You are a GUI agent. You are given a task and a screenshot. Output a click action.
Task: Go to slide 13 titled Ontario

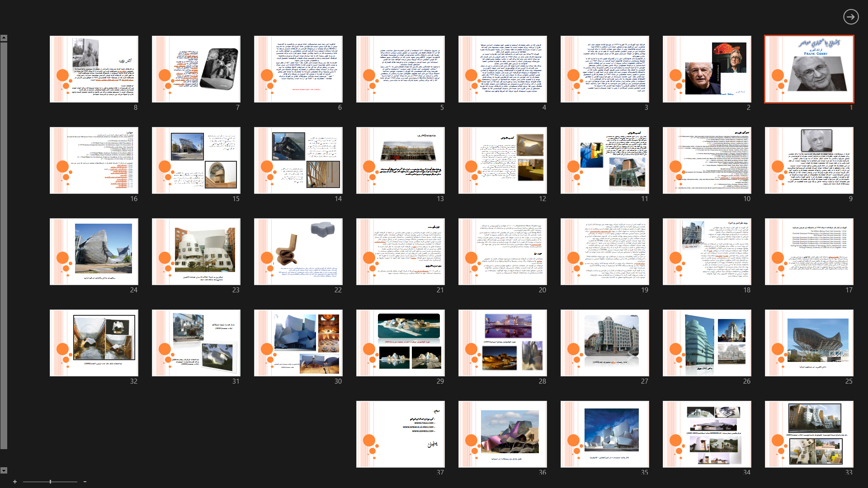[x=400, y=160]
